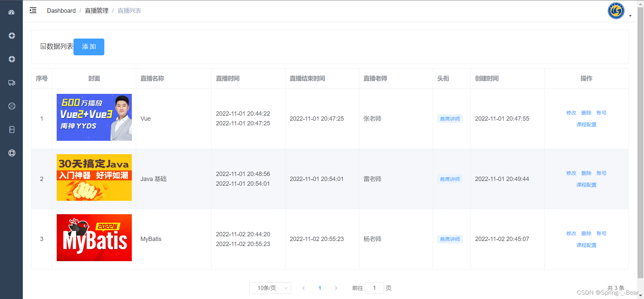Go to previous page arrow
This screenshot has height=299, width=644.
click(x=304, y=288)
